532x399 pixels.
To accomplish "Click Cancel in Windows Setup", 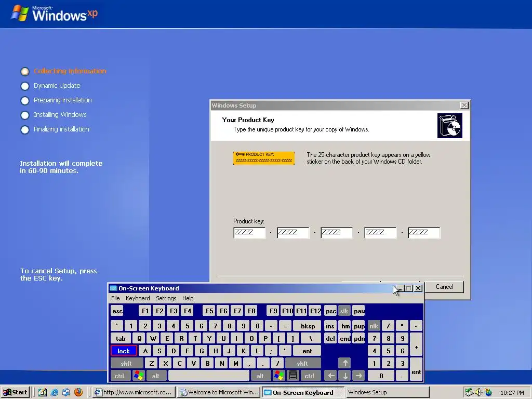I will click(x=445, y=287).
